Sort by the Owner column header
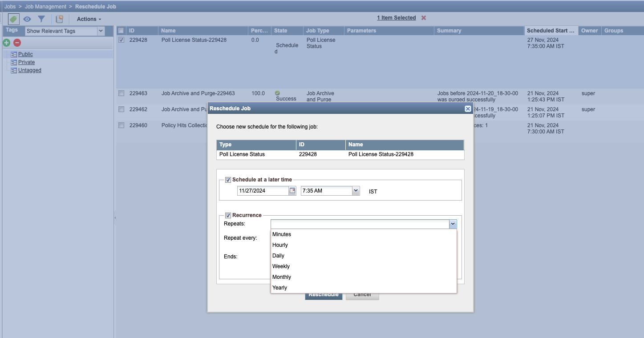This screenshot has width=644, height=338. [x=590, y=31]
